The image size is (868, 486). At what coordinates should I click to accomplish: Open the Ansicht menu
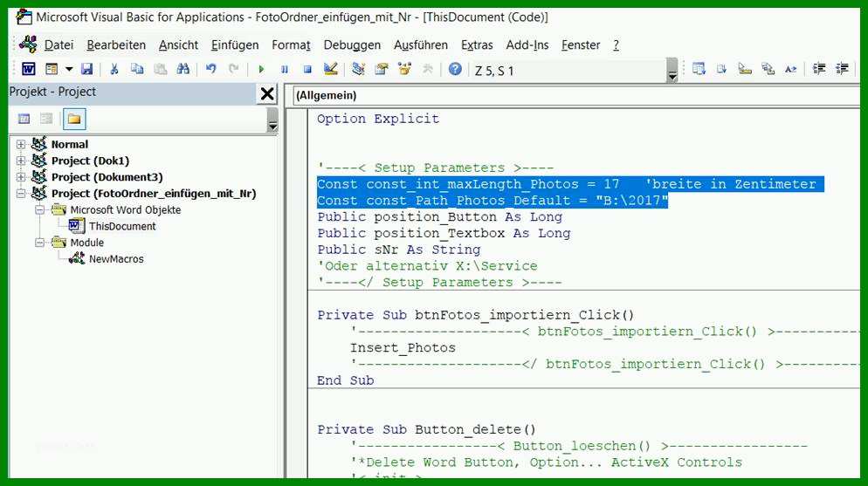click(178, 44)
